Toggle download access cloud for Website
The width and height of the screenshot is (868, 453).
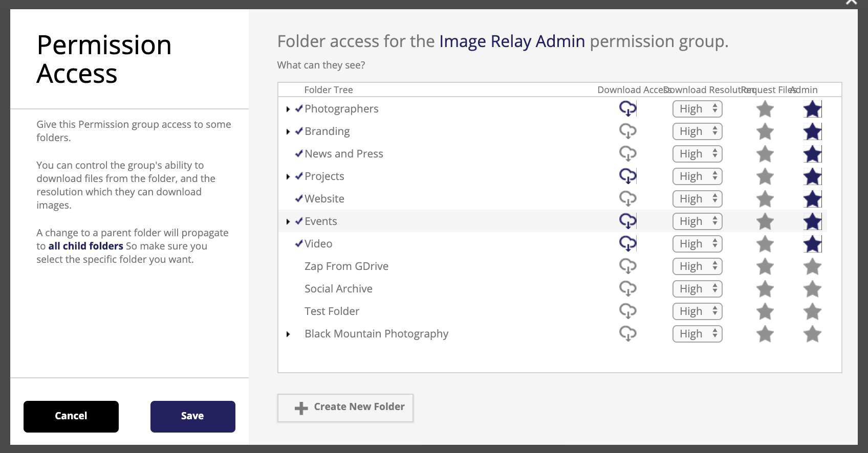628,199
